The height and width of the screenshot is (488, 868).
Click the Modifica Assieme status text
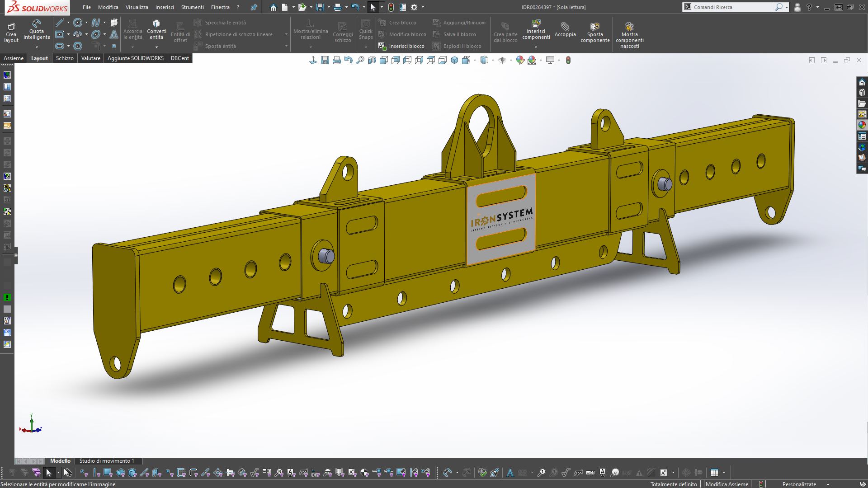tap(726, 484)
